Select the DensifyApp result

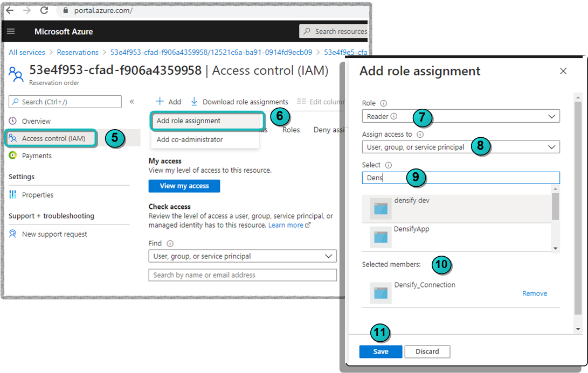pos(456,237)
